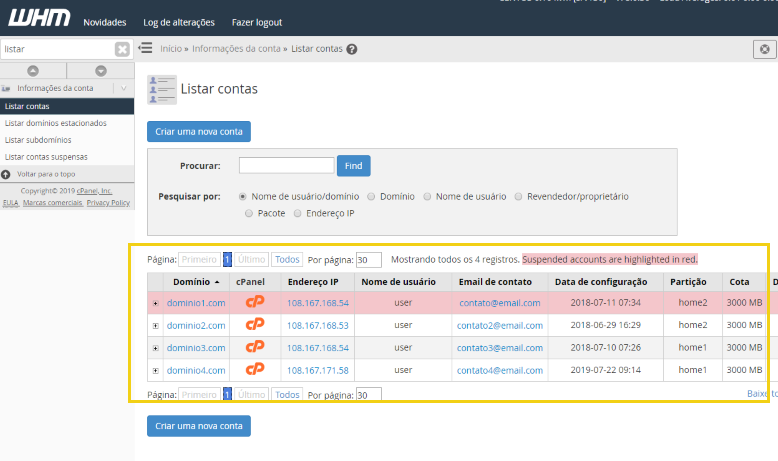The width and height of the screenshot is (778, 461).
Task: Open dominio4.com link
Action: 196,370
